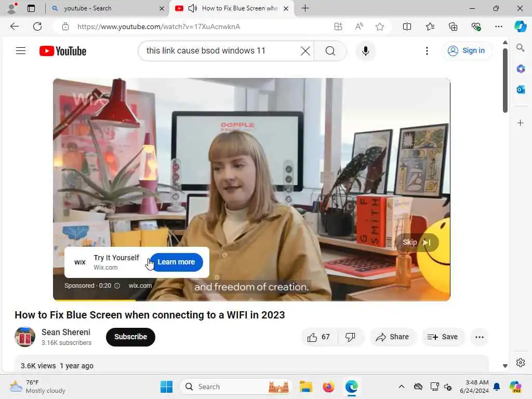Open the Sean Shereni channel name
This screenshot has width=532, height=399.
pyautogui.click(x=66, y=332)
